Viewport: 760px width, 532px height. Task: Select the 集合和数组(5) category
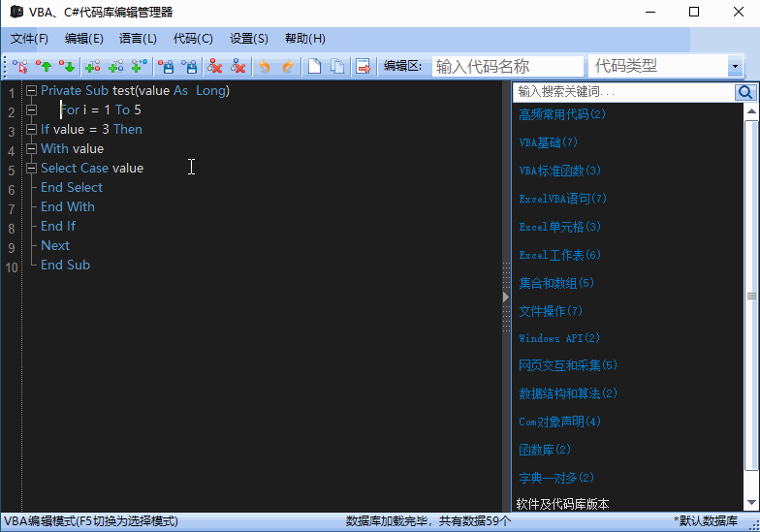(x=556, y=283)
